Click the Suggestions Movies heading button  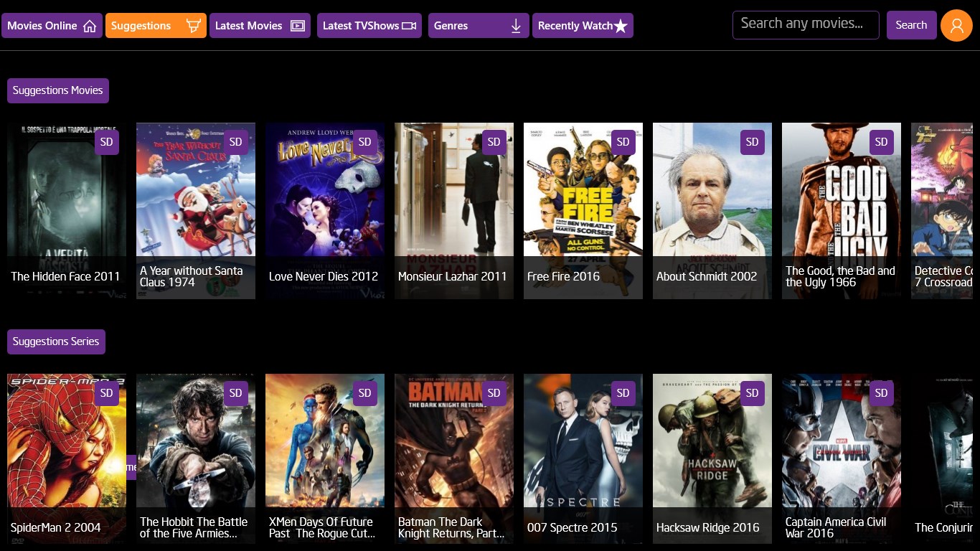coord(58,90)
